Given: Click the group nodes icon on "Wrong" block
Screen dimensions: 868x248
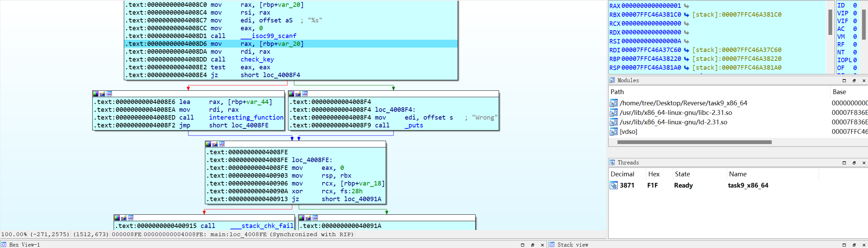Looking at the screenshot, I should (305, 94).
